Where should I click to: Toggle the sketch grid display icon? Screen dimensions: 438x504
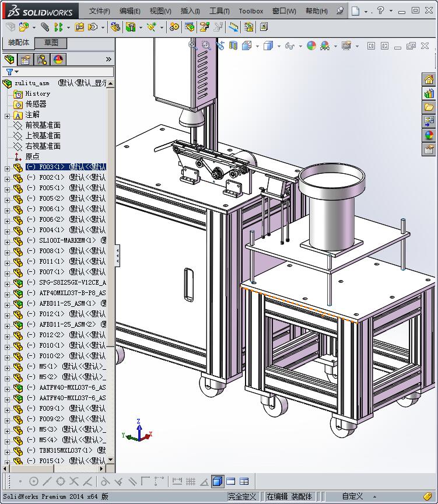pos(191,481)
